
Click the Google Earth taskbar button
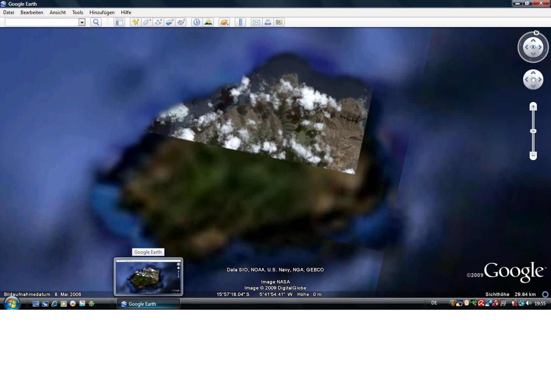point(148,304)
